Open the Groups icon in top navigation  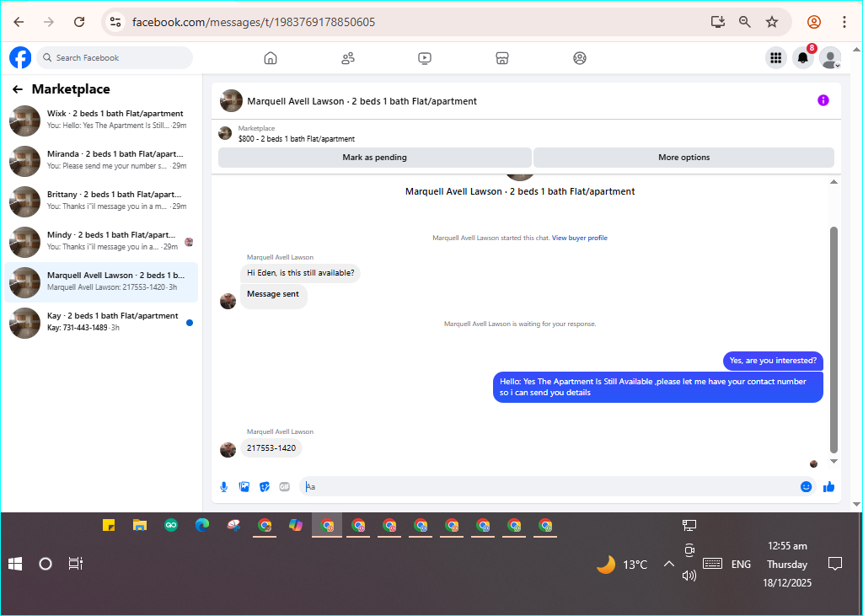point(580,58)
